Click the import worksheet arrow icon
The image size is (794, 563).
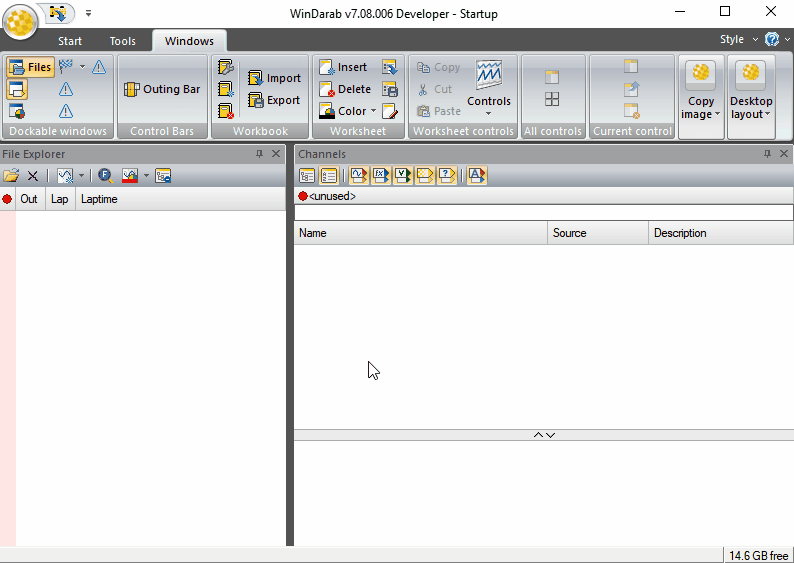[x=390, y=67]
